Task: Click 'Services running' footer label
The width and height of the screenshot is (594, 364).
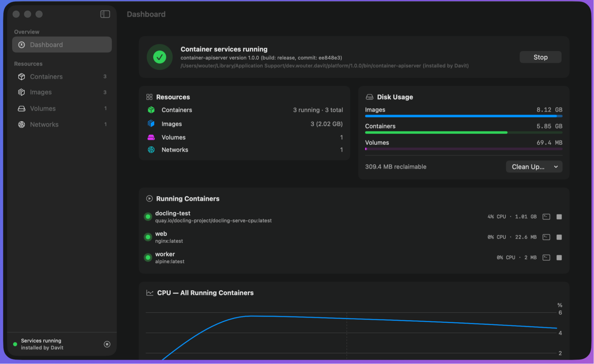Action: pos(41,341)
